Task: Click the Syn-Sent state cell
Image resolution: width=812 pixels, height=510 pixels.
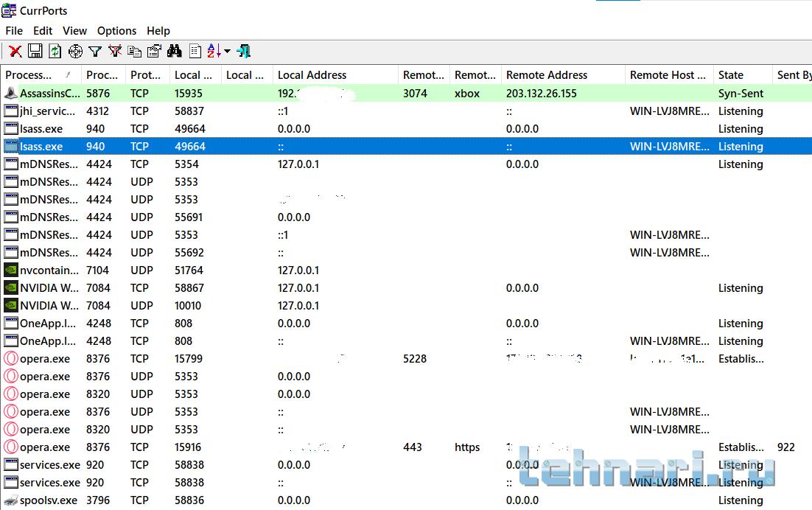Action: [741, 93]
